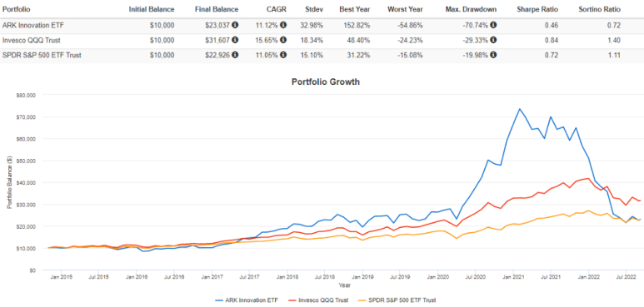Select the Invesco QQQ Trust table row name

point(28,40)
